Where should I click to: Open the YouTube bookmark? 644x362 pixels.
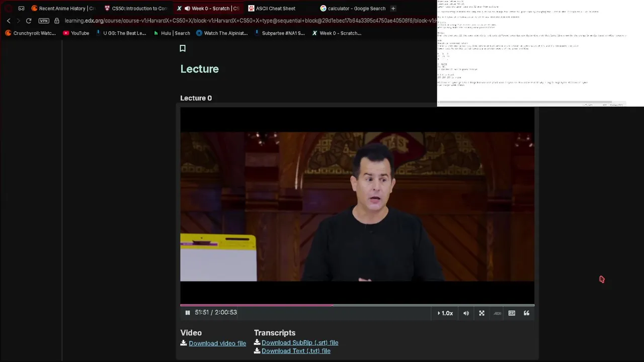pos(76,33)
